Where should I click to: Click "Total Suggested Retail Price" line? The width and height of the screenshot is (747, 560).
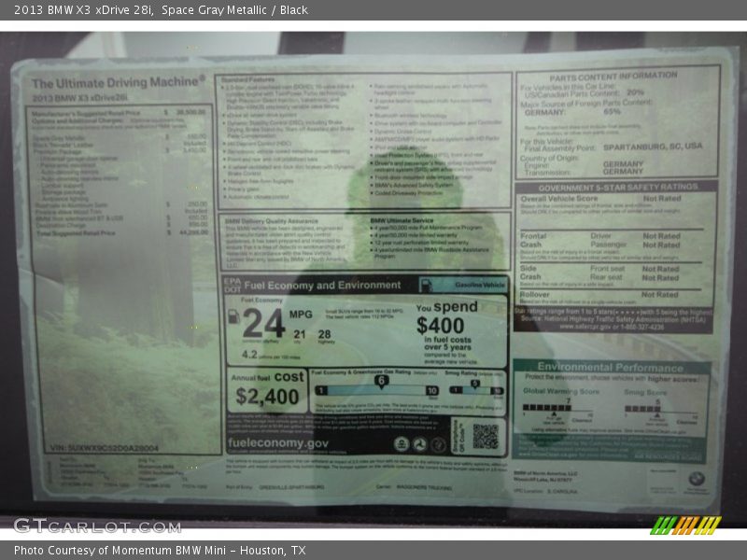[x=122, y=232]
